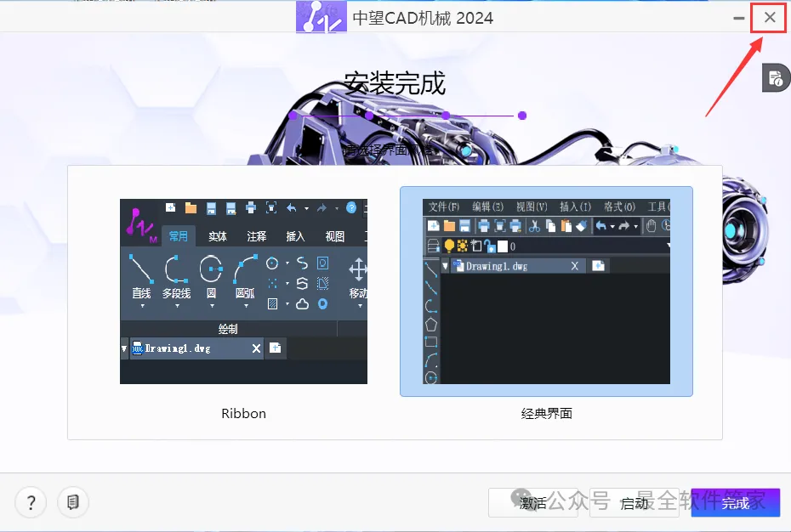Click the purple 完成 finish button
The height and width of the screenshot is (532, 791).
[x=736, y=503]
